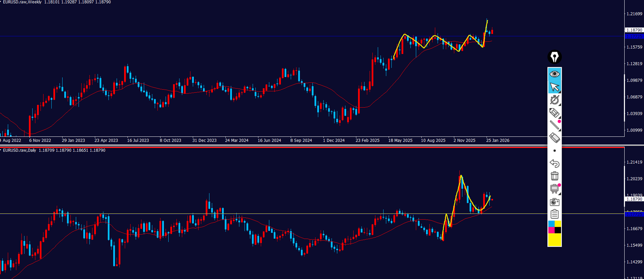
Task: Pick the magenta color swatch
Action: tap(551, 230)
